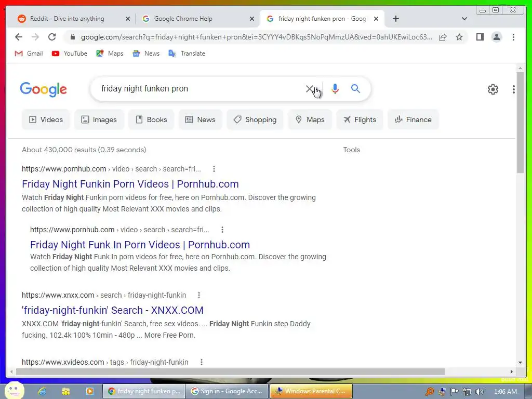
Task: Submit search with the magnifier icon
Action: coord(355,89)
